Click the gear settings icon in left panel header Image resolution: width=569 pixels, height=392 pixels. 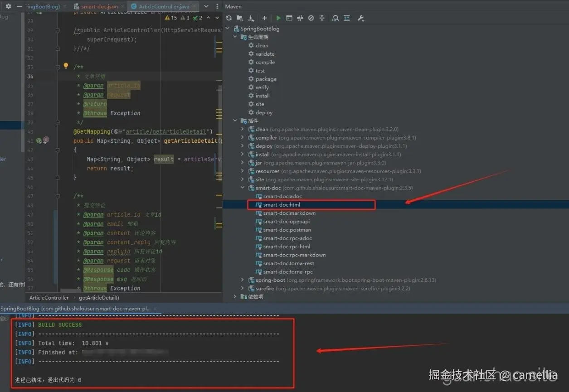click(8, 6)
